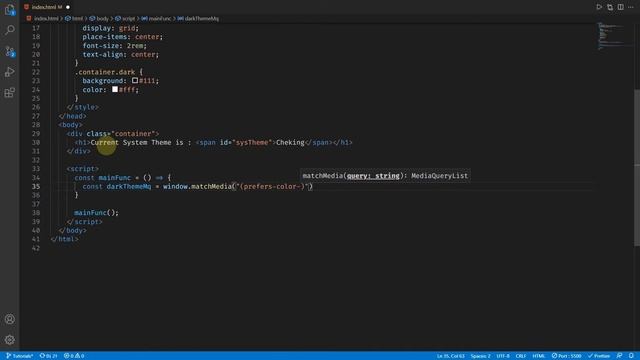This screenshot has width=640, height=360.
Task: Open the Extensions view
Action: [10, 93]
